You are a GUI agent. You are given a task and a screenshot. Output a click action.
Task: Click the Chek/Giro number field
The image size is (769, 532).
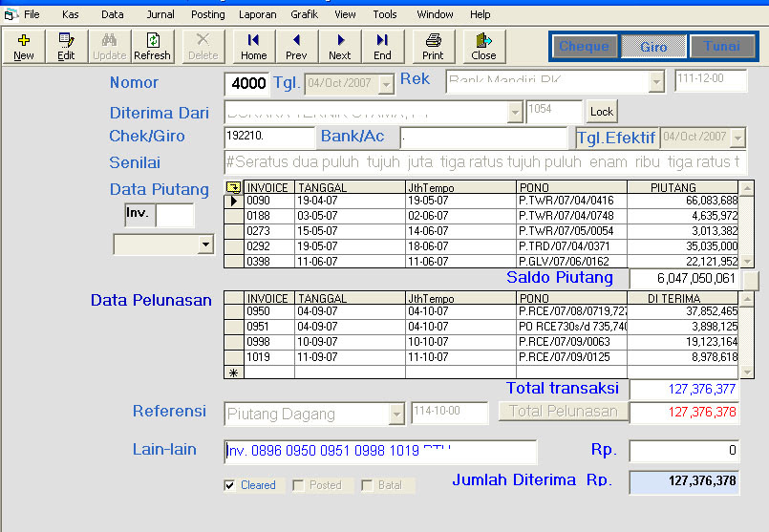(x=269, y=138)
